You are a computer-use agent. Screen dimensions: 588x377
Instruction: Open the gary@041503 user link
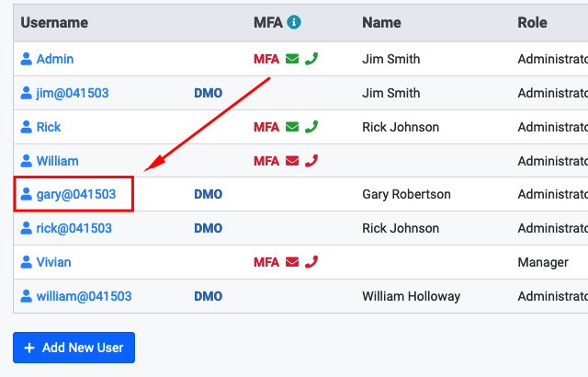[76, 194]
